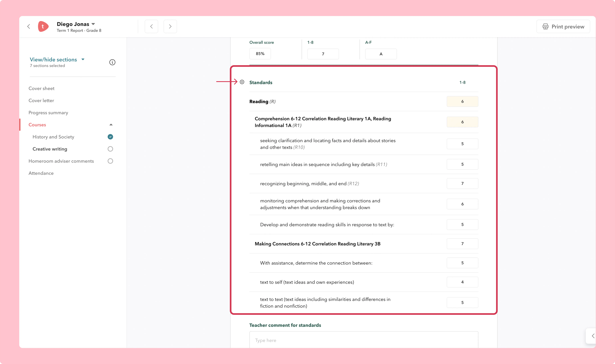Click the Overall score 85% field
This screenshot has height=364, width=615.
coord(260,54)
